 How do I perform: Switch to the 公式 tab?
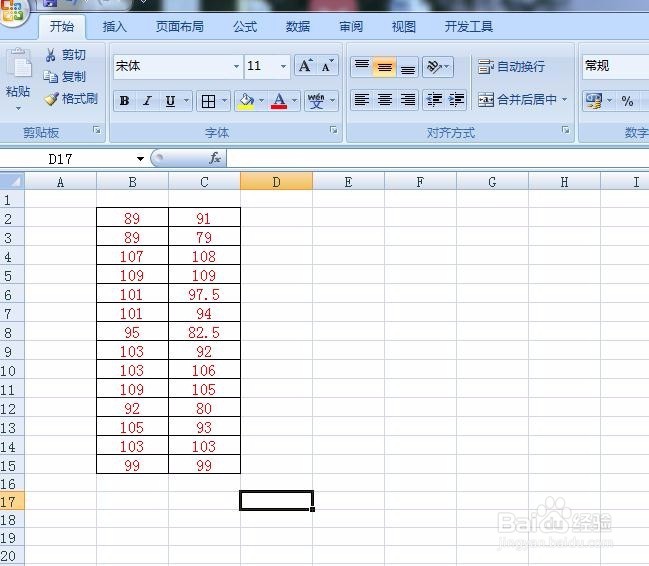click(x=245, y=27)
